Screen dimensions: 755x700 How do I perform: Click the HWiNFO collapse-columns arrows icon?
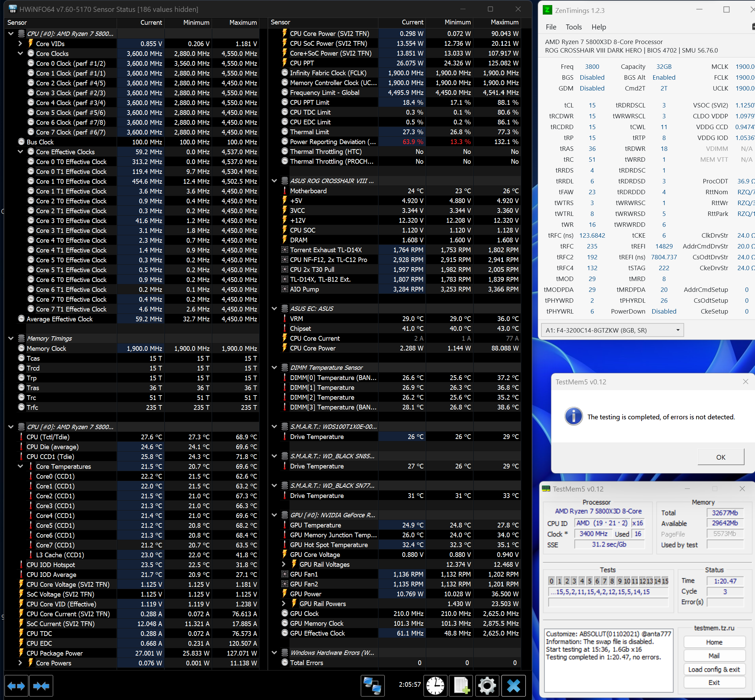41,686
